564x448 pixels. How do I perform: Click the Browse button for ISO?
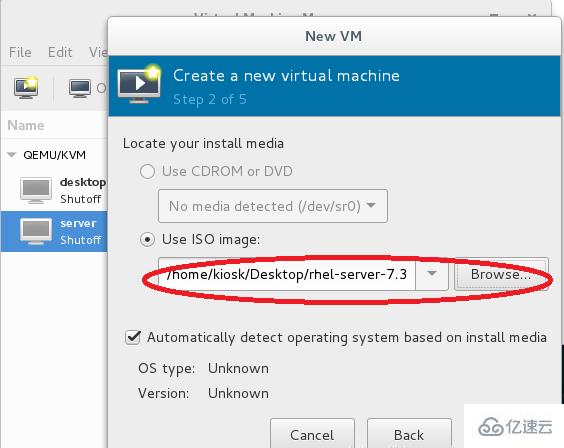point(501,274)
